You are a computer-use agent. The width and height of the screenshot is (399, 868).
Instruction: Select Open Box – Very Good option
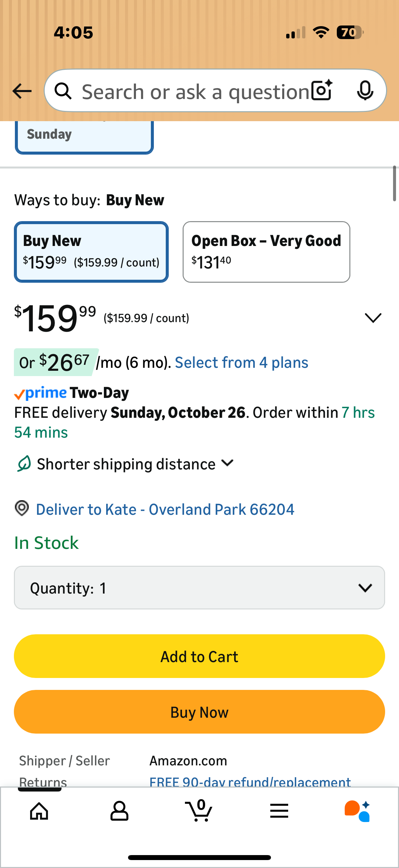click(x=266, y=252)
